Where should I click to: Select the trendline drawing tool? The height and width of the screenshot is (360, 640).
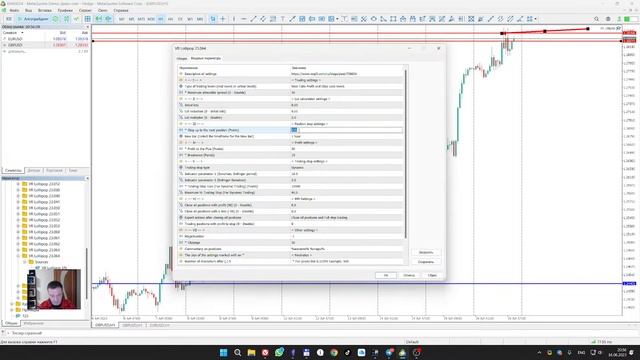253,19
